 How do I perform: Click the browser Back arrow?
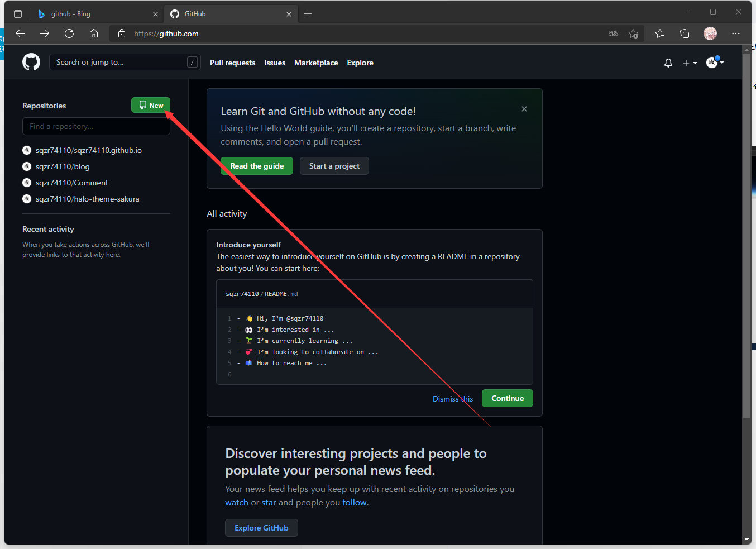(x=20, y=34)
